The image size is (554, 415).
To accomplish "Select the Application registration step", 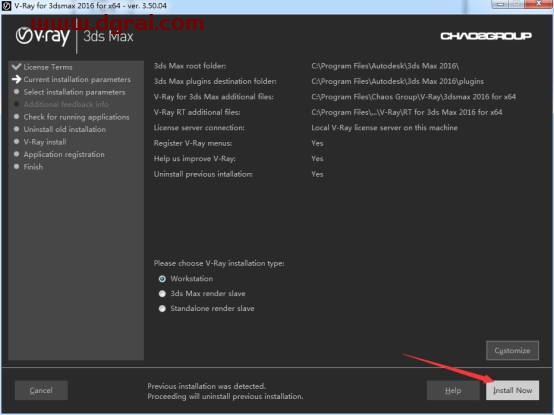I will [x=64, y=154].
